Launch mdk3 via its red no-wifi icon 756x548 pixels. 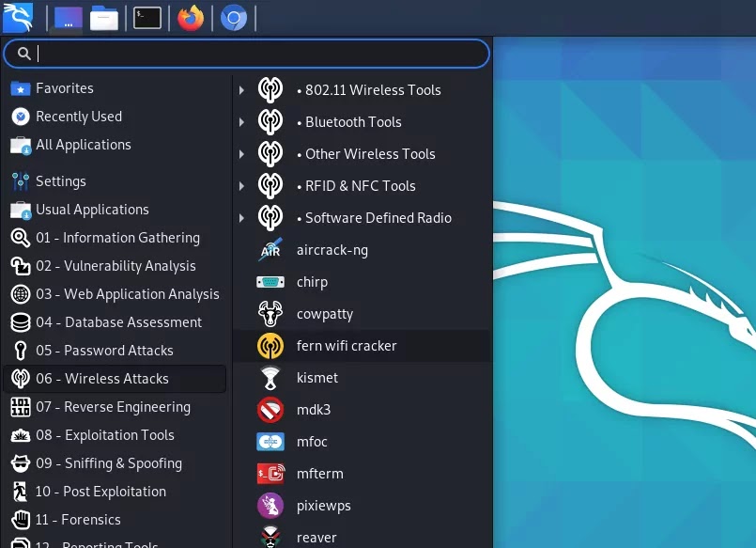[270, 410]
